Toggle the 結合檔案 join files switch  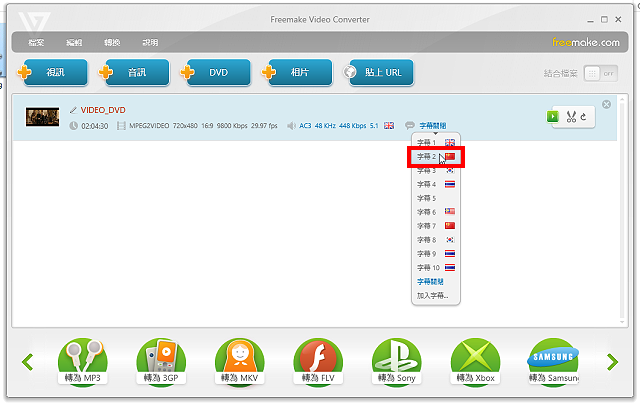pyautogui.click(x=600, y=73)
